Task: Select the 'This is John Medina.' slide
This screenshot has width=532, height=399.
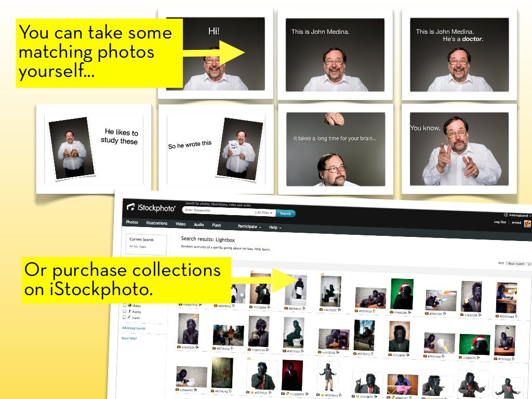Action: click(335, 55)
